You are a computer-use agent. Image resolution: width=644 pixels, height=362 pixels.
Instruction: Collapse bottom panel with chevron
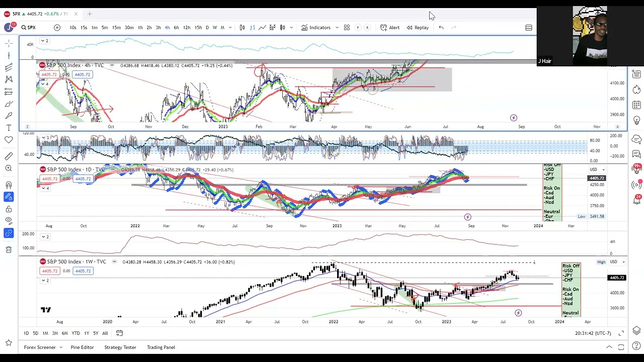(x=609, y=347)
